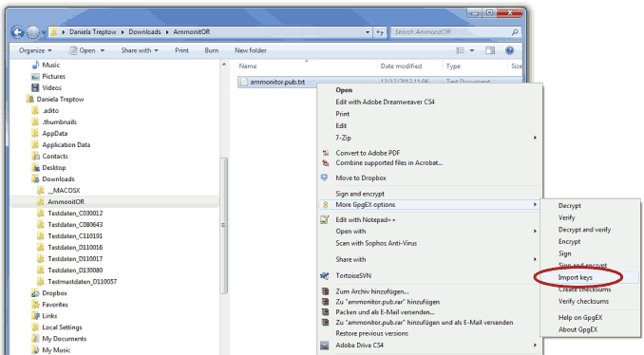Select the __MACOSX folder
The height and width of the screenshot is (355, 644).
[x=64, y=190]
